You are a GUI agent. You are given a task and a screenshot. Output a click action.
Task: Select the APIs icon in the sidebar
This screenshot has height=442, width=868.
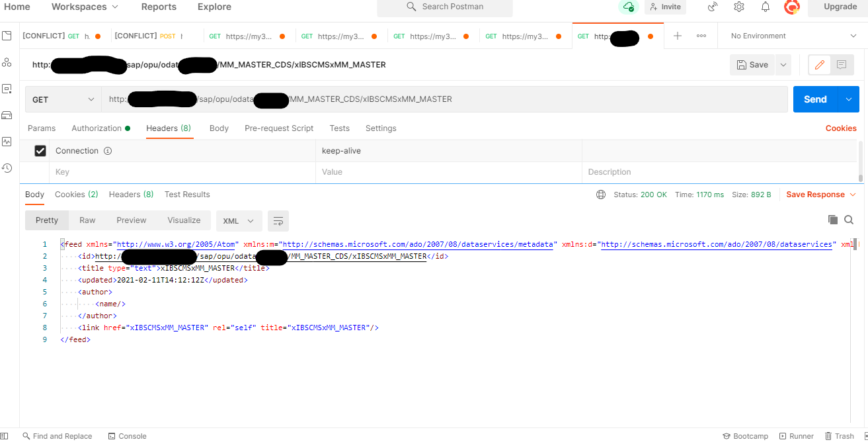(7, 62)
